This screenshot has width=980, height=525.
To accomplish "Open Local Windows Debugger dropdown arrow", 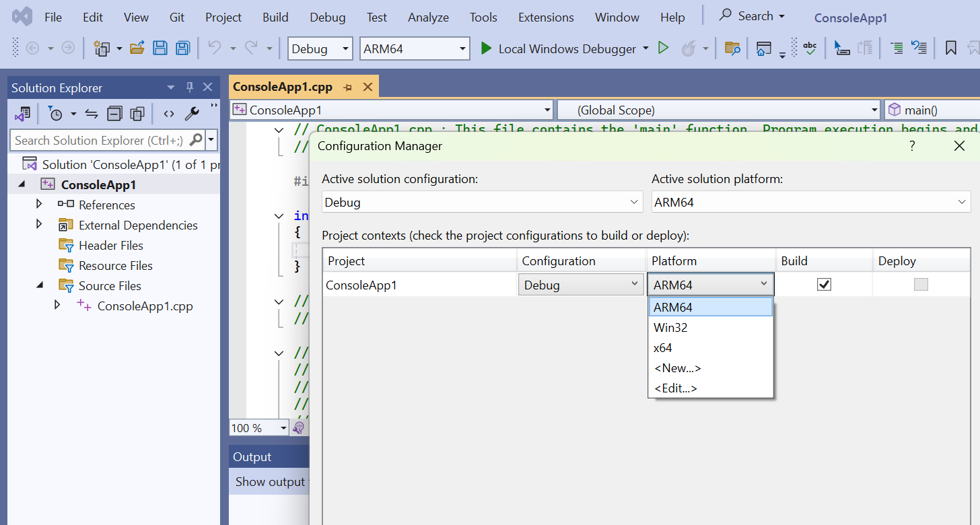I will click(645, 48).
